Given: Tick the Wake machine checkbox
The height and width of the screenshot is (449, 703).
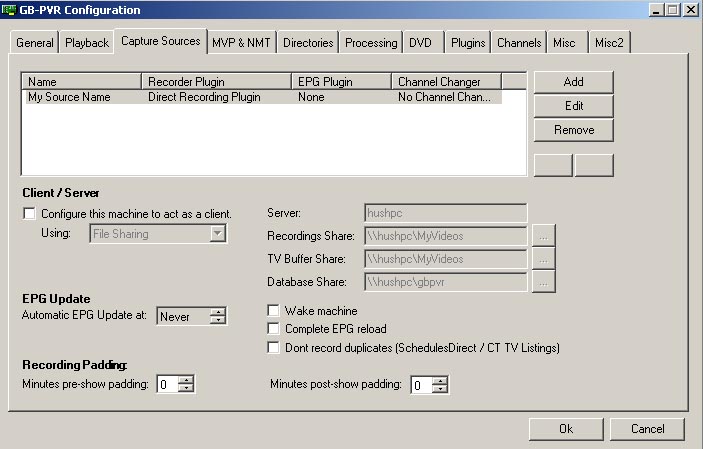Looking at the screenshot, I should point(273,310).
